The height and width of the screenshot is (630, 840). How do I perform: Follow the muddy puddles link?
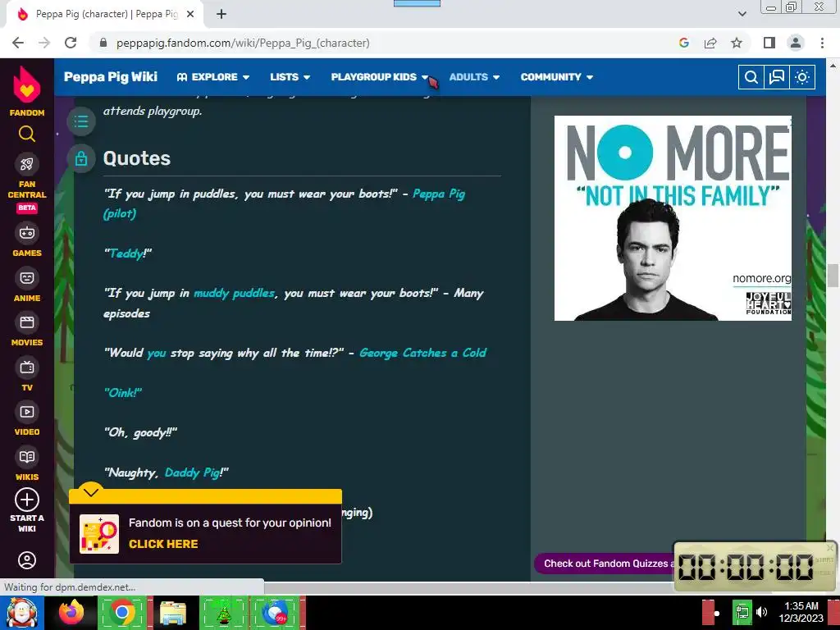point(234,293)
